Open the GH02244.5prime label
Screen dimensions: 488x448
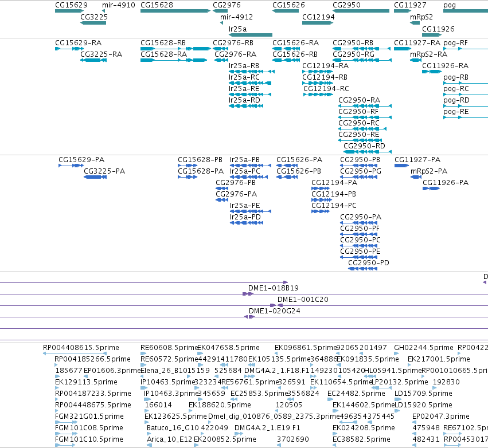pyautogui.click(x=424, y=348)
